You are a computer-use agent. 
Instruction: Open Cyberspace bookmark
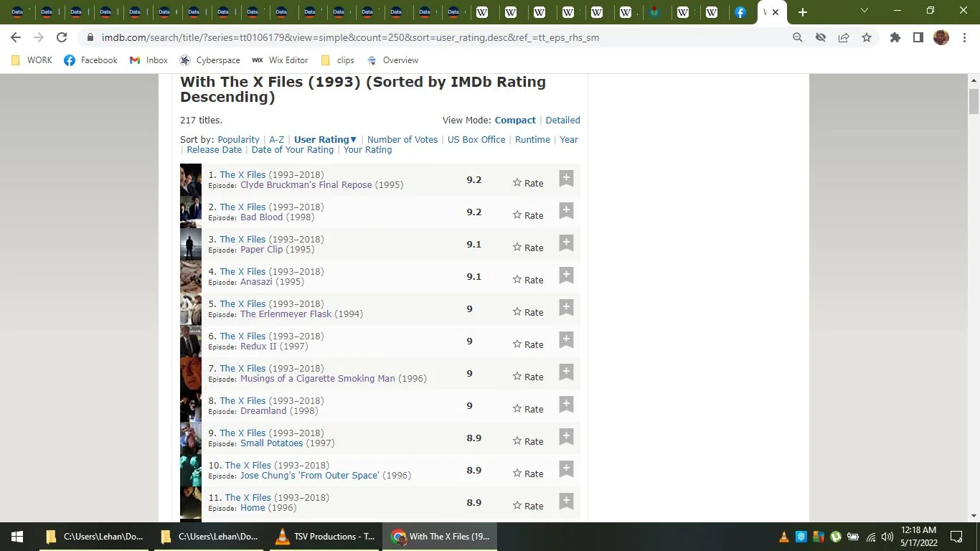click(x=209, y=60)
